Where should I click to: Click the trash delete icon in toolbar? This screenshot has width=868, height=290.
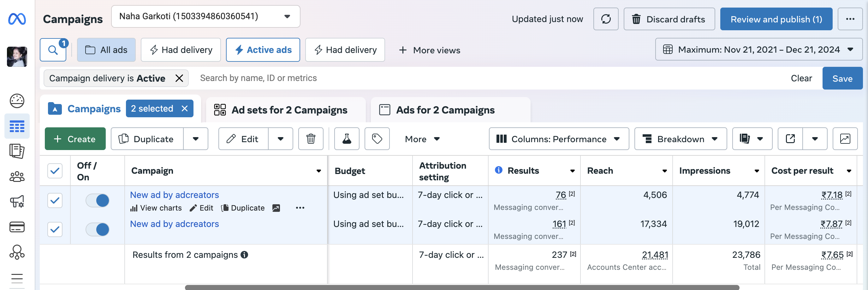310,139
